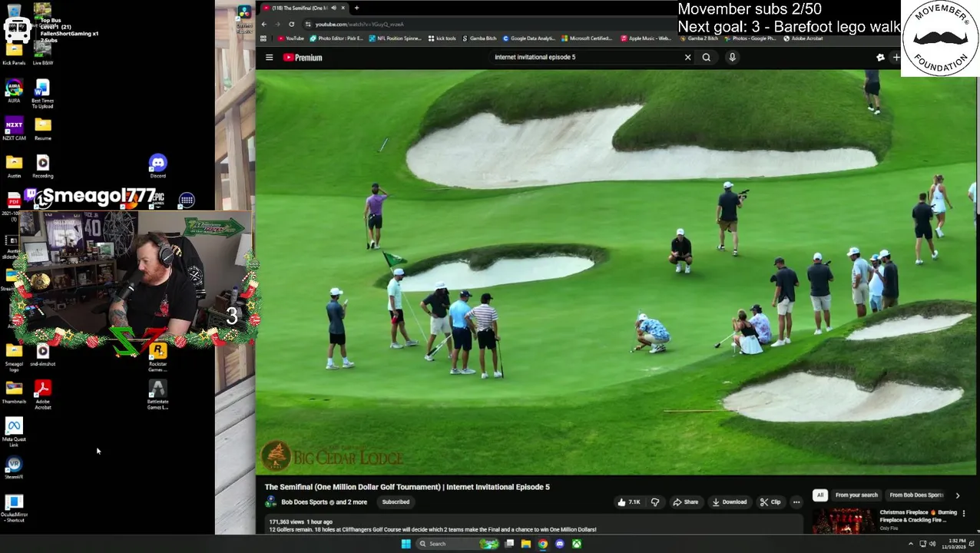Open File Explorer from the taskbar

(526, 544)
